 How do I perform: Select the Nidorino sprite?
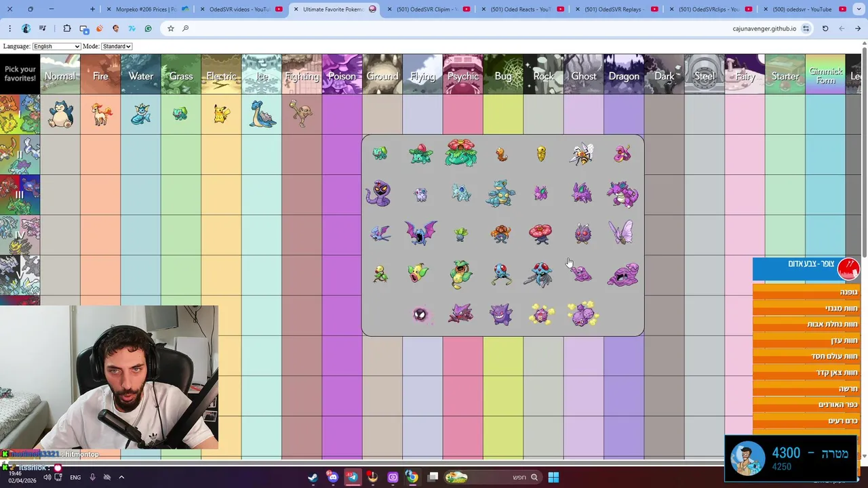point(582,194)
